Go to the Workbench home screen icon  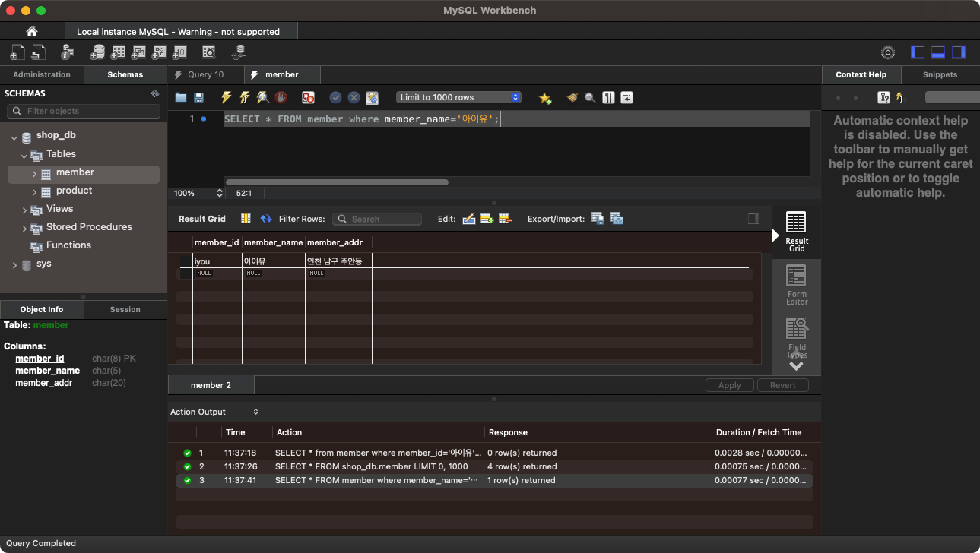(31, 31)
